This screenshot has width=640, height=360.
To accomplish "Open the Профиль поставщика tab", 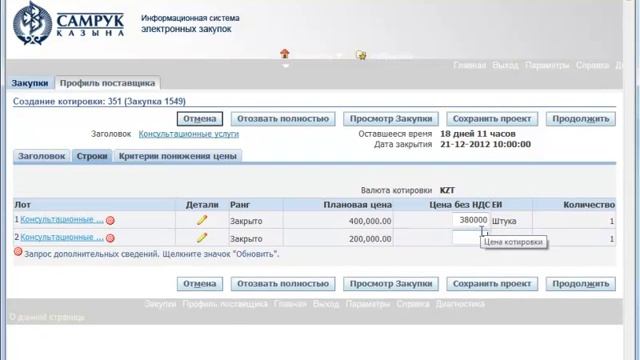I will [x=107, y=83].
